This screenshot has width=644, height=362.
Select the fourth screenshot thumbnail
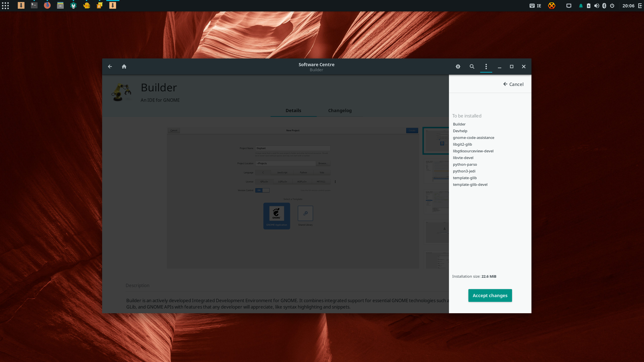[x=437, y=232]
